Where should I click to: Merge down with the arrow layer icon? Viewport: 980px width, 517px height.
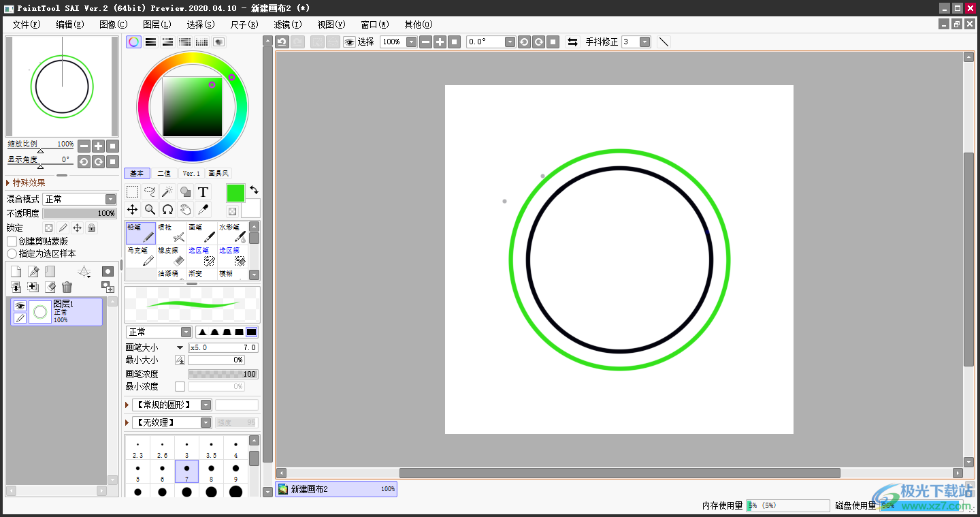coord(16,287)
